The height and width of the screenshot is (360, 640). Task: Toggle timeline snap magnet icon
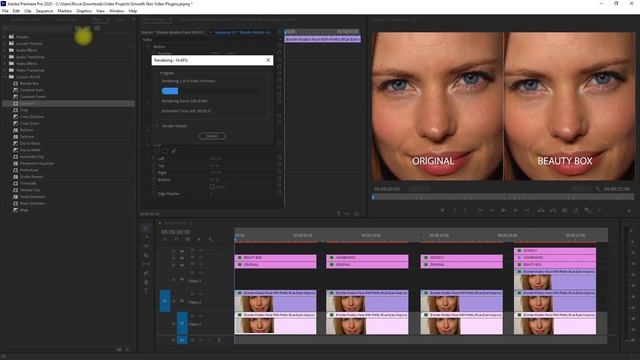pyautogui.click(x=176, y=240)
